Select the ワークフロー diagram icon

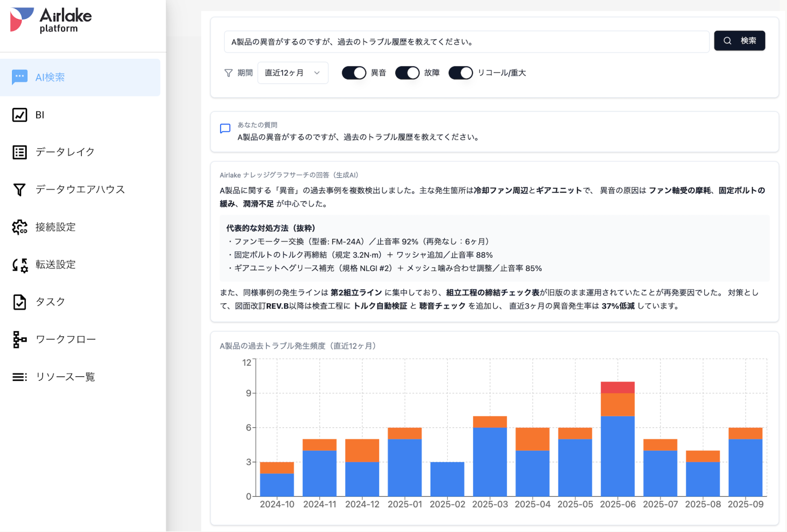(19, 340)
